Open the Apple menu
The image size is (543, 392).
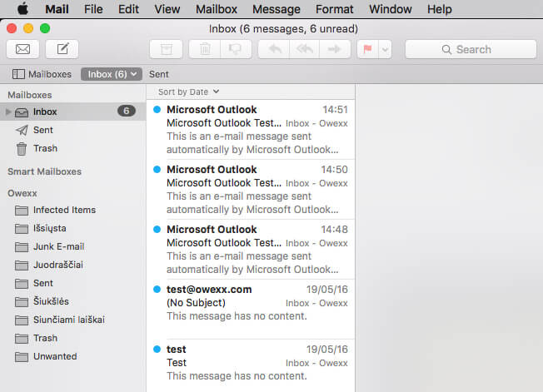point(22,8)
